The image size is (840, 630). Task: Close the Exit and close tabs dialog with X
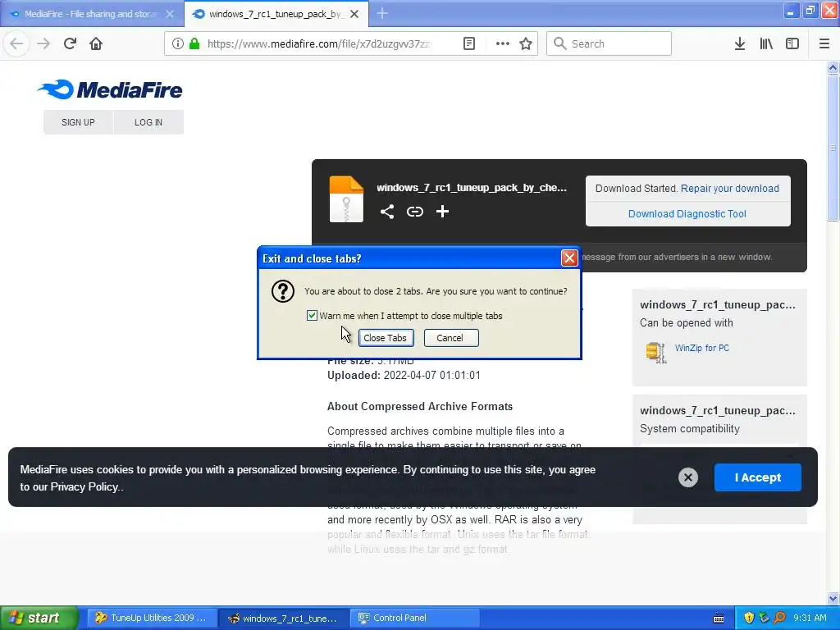coord(569,258)
